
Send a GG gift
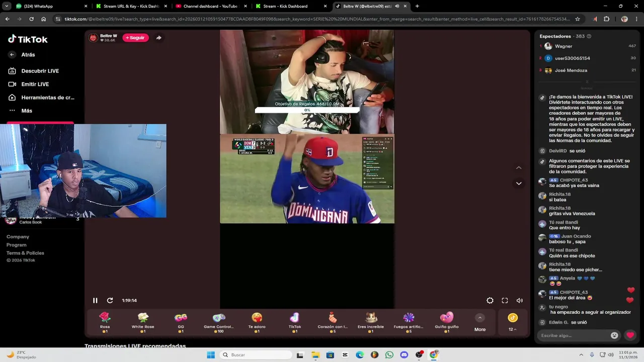[181, 322]
